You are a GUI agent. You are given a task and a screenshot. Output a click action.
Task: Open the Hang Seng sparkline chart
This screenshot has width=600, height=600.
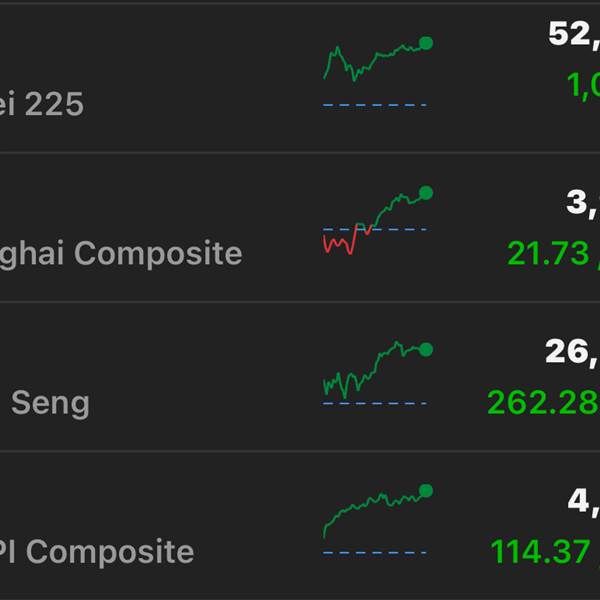375,372
